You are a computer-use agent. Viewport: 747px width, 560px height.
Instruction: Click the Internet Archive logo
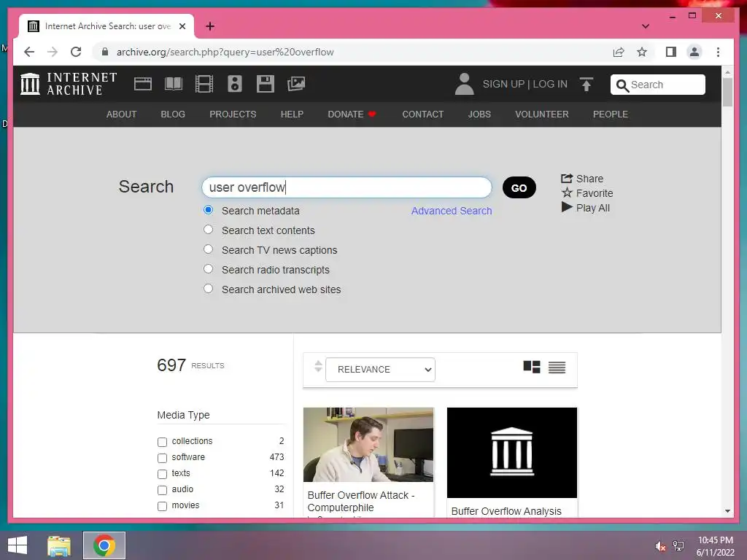tap(69, 84)
